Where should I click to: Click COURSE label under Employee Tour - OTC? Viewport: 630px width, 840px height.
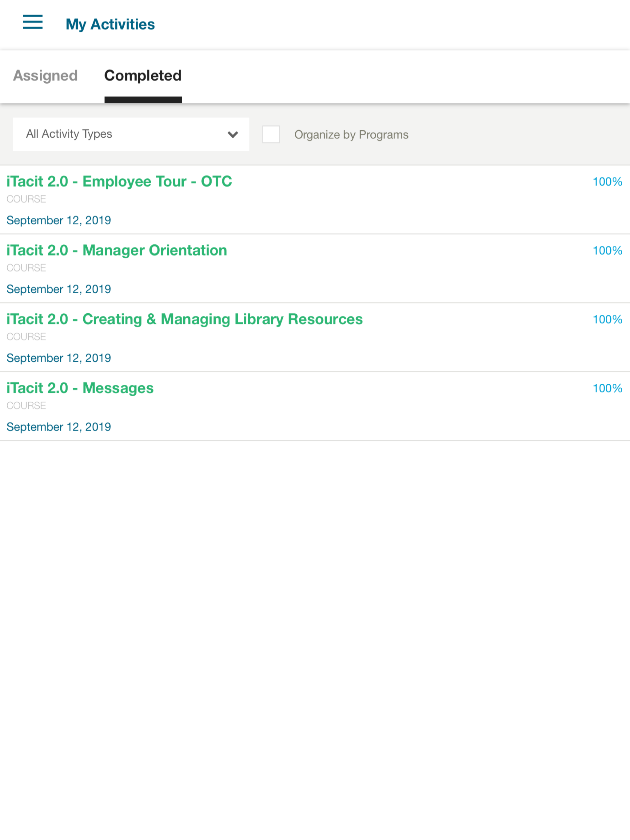click(x=26, y=199)
